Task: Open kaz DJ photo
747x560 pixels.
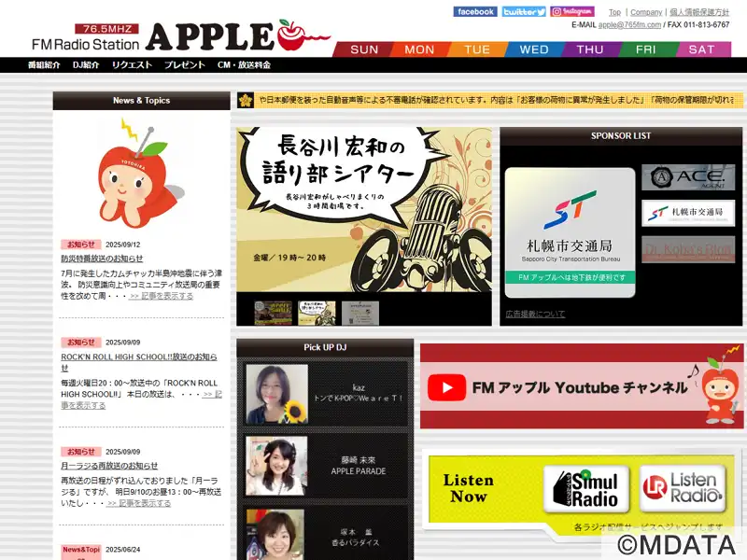Action: tap(276, 394)
